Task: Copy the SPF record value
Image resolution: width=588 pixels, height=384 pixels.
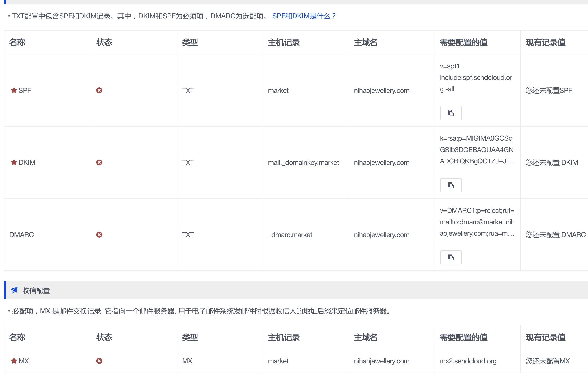Action: (451, 113)
